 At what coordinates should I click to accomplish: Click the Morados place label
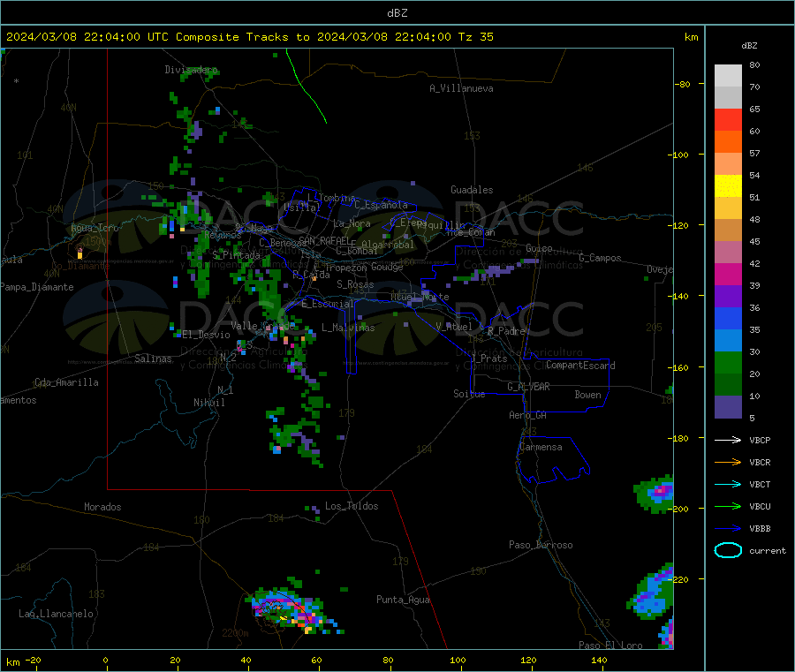click(102, 507)
